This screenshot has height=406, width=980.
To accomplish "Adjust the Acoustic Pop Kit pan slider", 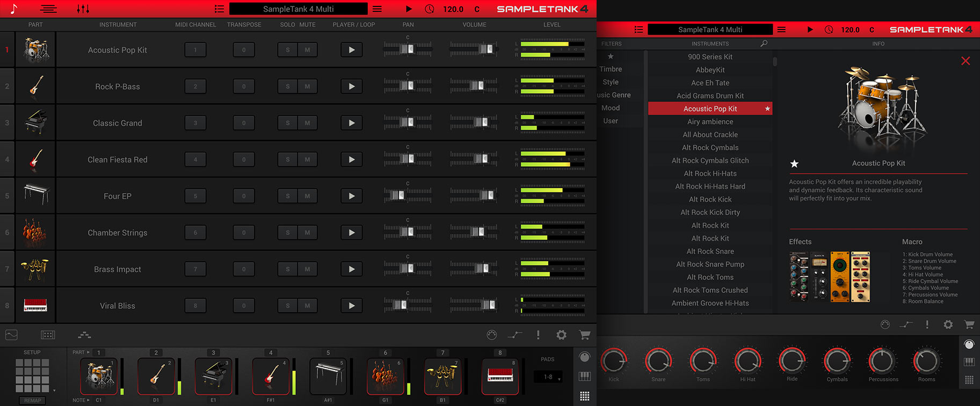I will [408, 49].
